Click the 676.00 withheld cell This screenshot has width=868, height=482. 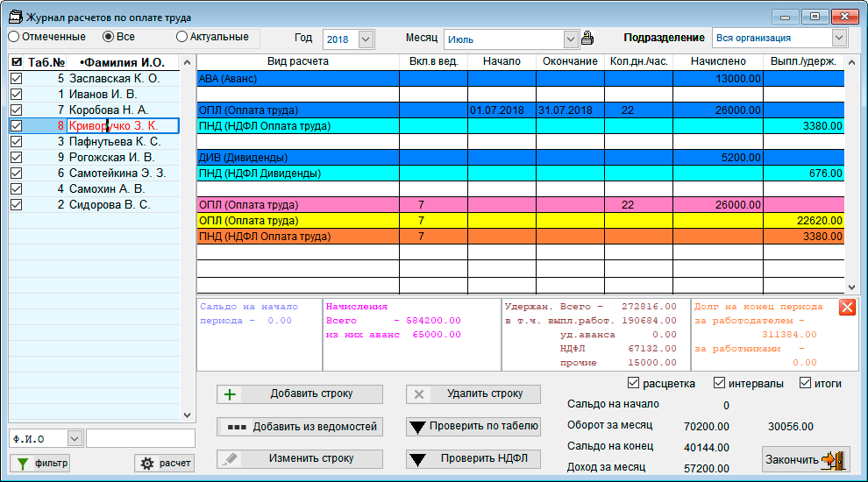pos(804,174)
